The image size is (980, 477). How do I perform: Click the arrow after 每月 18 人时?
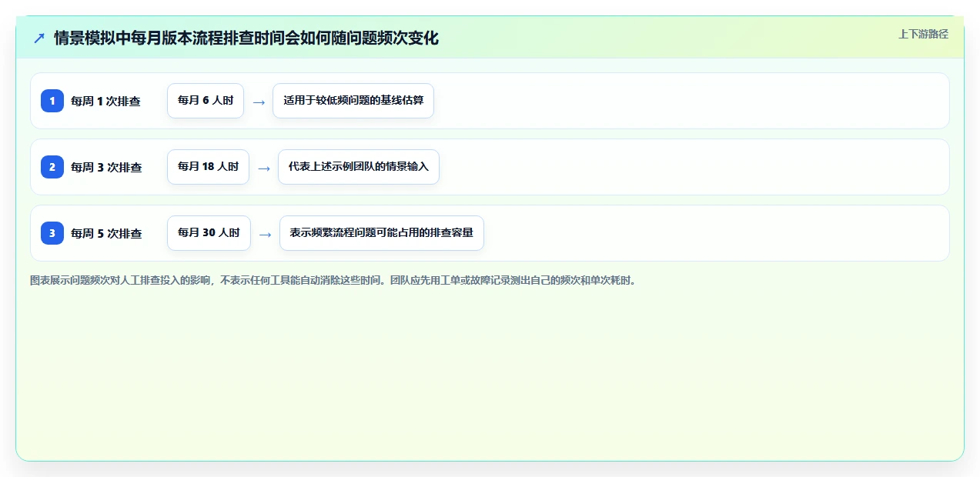tap(264, 168)
